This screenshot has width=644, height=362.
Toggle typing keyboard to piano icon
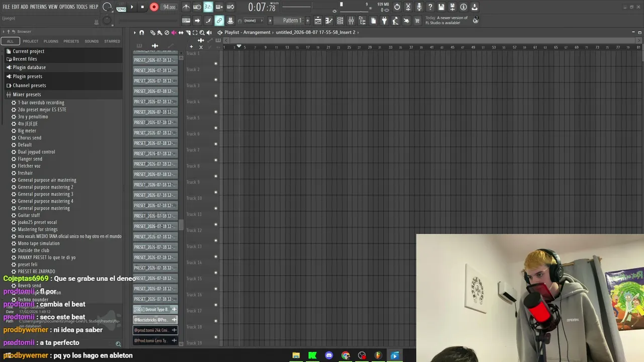click(186, 21)
